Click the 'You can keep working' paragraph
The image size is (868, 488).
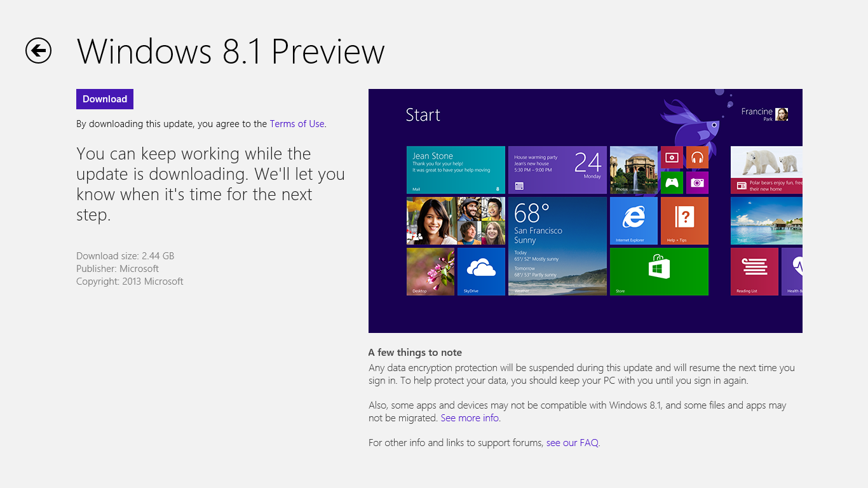click(x=210, y=184)
